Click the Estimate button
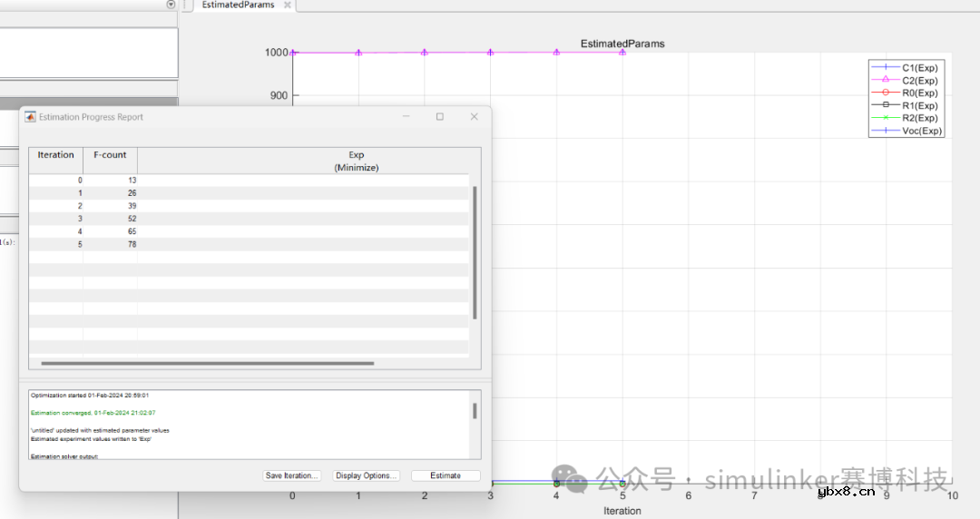The image size is (980, 519). coord(445,475)
